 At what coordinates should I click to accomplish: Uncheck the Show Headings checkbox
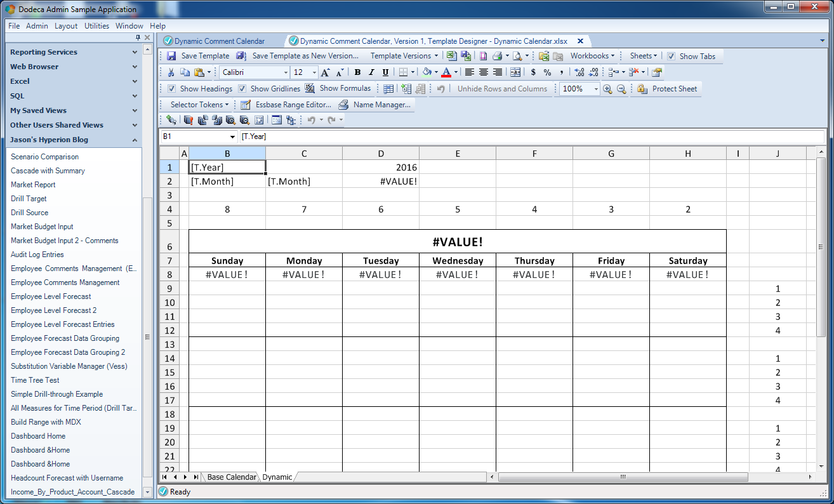click(x=171, y=89)
